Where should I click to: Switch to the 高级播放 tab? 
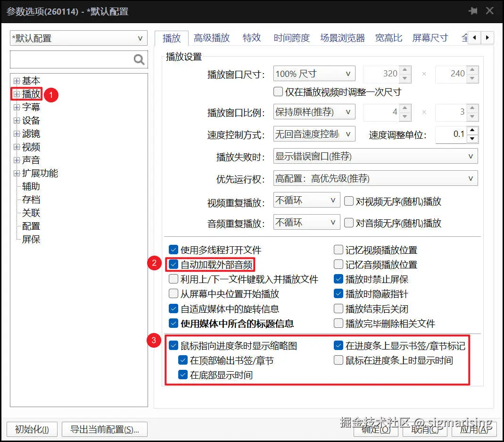point(211,38)
